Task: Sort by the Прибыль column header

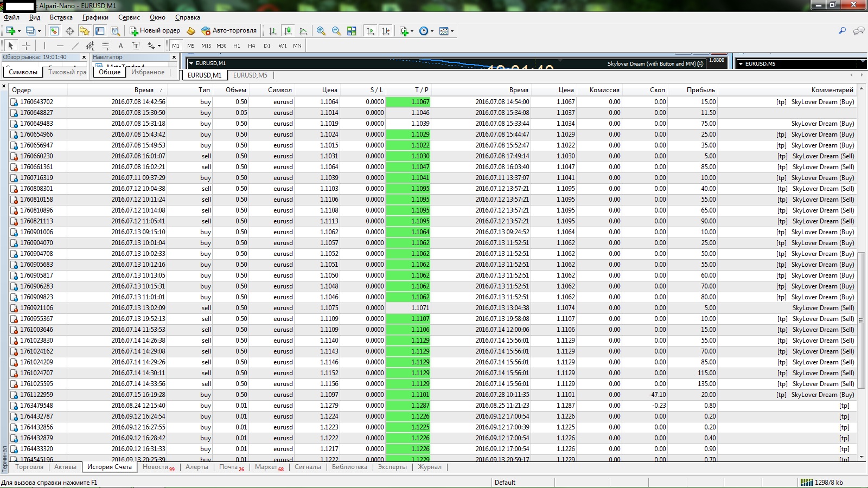Action: pos(700,90)
